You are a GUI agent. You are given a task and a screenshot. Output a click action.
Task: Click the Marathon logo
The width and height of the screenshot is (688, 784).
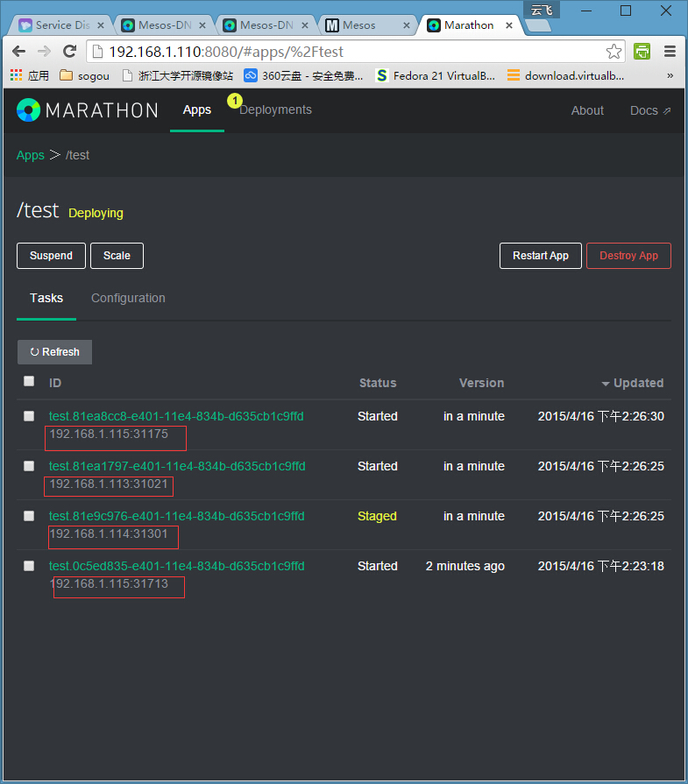88,110
